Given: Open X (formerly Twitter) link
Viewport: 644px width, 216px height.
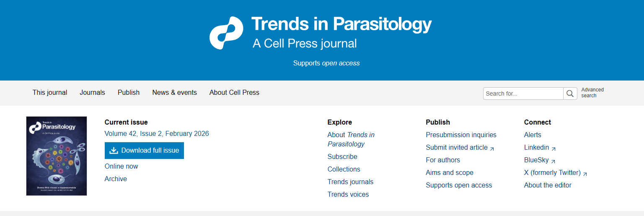Looking at the screenshot, I should (x=552, y=173).
